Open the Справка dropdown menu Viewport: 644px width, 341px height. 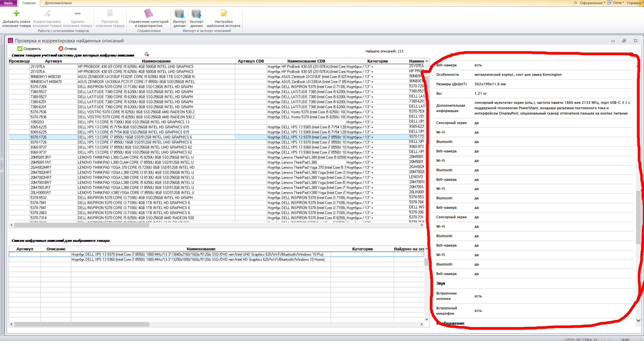(x=635, y=3)
